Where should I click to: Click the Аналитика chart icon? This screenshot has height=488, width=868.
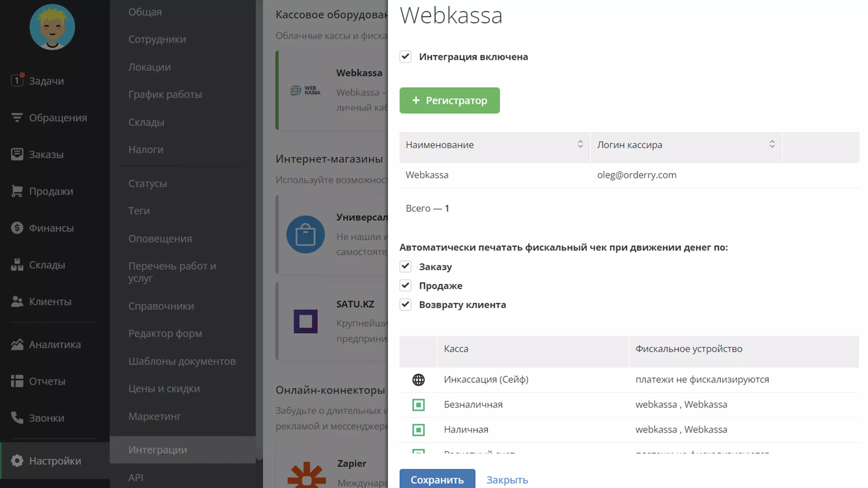click(17, 344)
